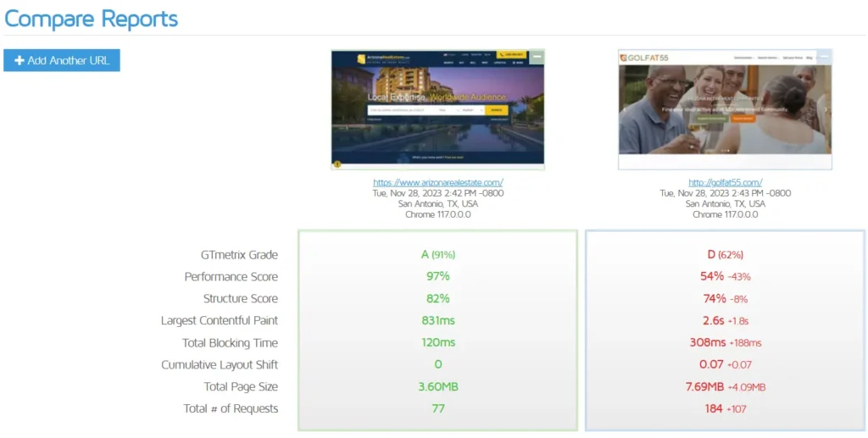Click the 308ms blocking time value
The width and height of the screenshot is (868, 438).
point(708,342)
